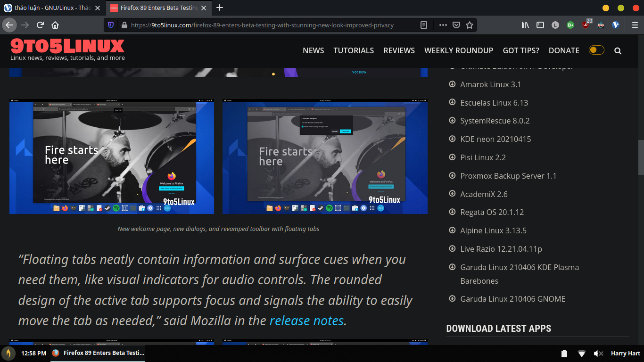Unmute the volume in system tray

599,354
